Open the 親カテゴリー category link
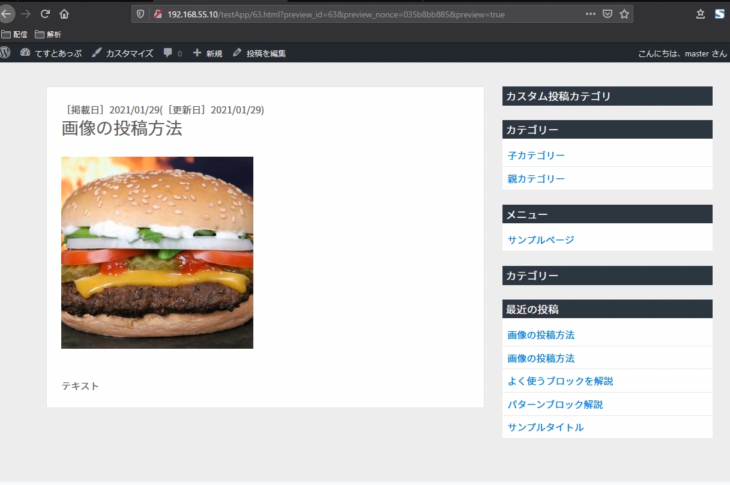Viewport: 730px width, 485px height. coord(536,179)
